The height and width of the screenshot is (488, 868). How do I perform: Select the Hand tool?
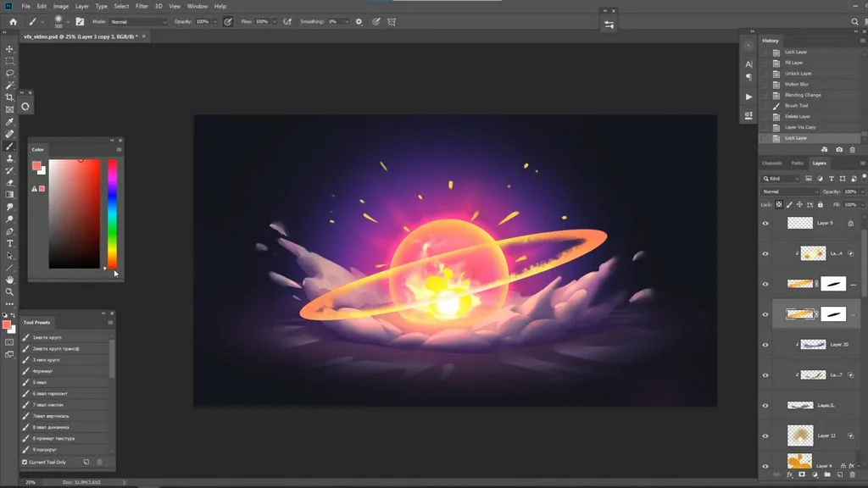click(9, 280)
